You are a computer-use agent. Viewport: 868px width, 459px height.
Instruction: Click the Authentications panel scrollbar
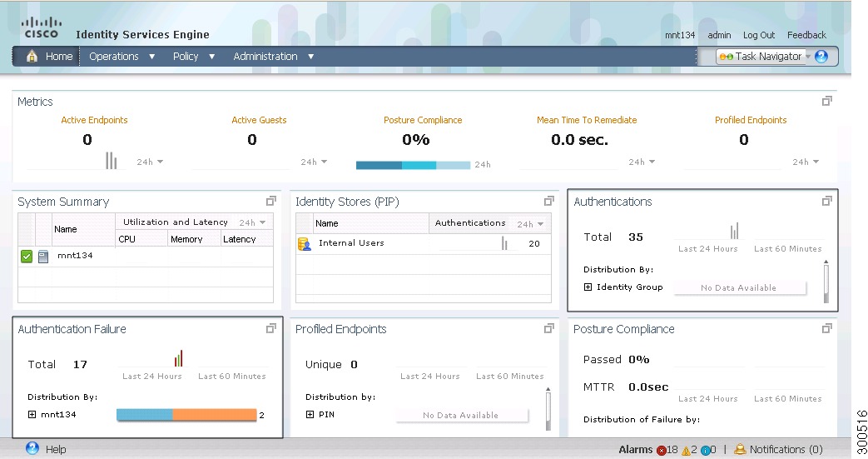[826, 282]
